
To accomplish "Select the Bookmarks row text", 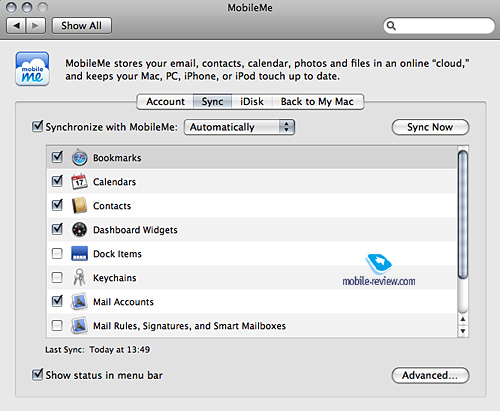I will pyautogui.click(x=117, y=158).
